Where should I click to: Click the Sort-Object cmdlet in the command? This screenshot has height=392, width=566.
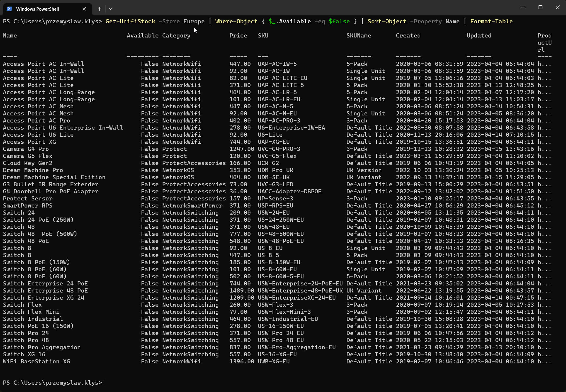coord(387,21)
